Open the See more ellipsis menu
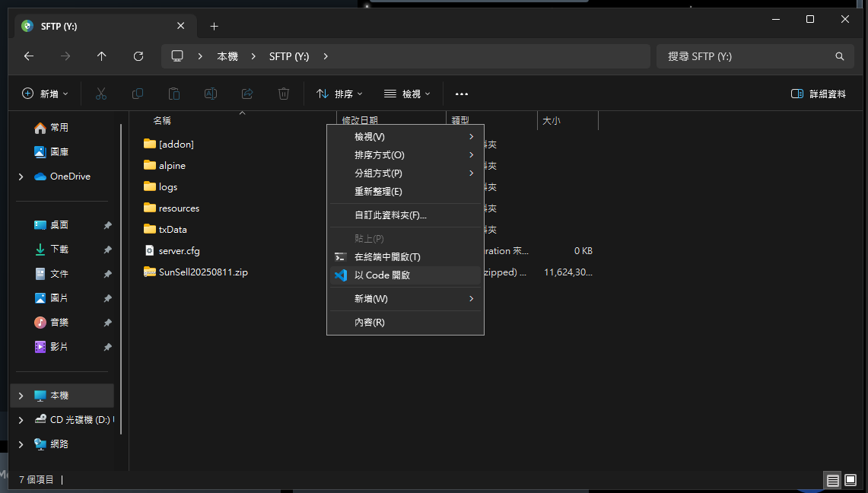The height and width of the screenshot is (493, 868). click(x=461, y=94)
